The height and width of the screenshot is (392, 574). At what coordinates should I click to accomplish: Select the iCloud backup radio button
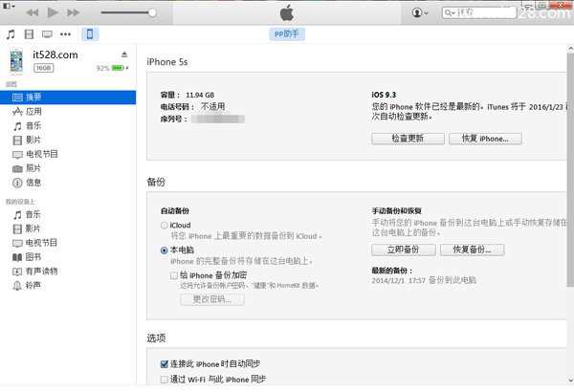164,226
